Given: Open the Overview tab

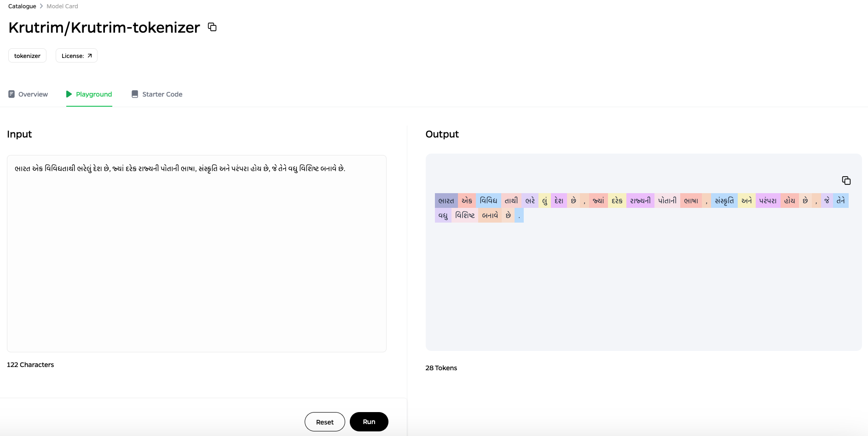Looking at the screenshot, I should pyautogui.click(x=28, y=94).
